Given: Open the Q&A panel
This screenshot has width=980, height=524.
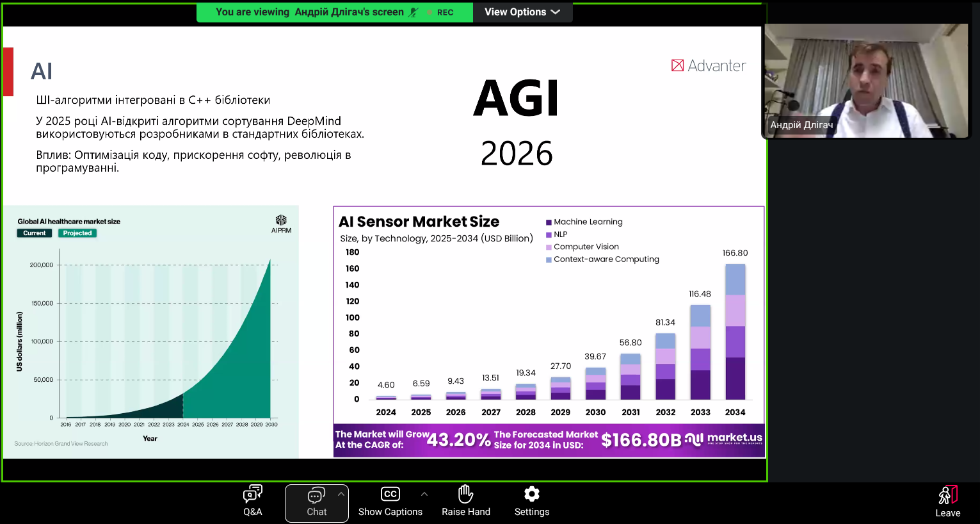Looking at the screenshot, I should point(252,502).
